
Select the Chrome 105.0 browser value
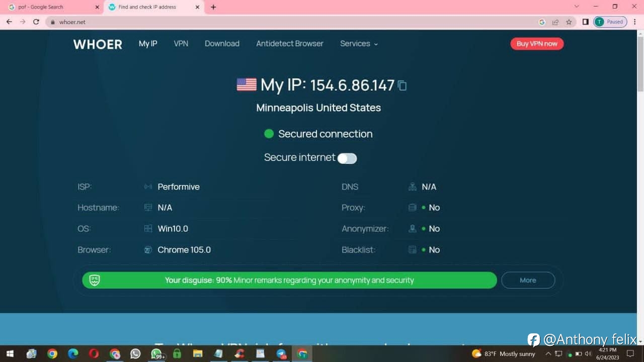click(x=184, y=250)
